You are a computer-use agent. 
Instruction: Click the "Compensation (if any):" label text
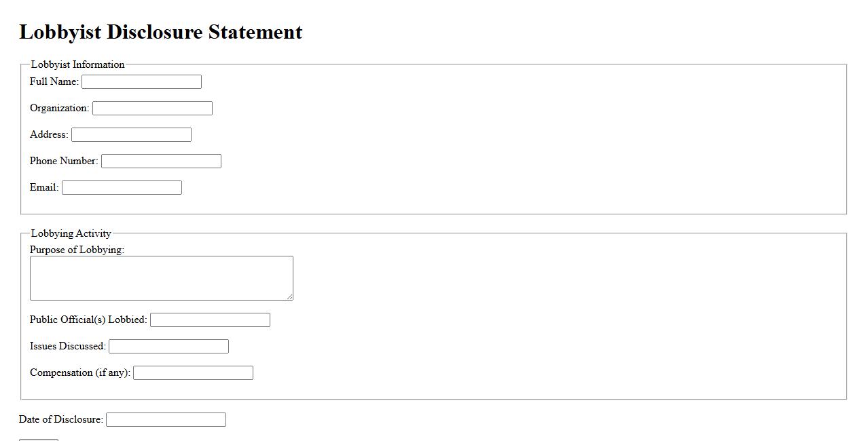click(80, 372)
